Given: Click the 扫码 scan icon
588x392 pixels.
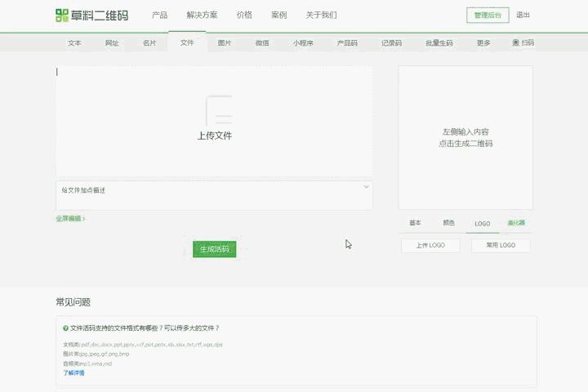Looking at the screenshot, I should coord(515,42).
